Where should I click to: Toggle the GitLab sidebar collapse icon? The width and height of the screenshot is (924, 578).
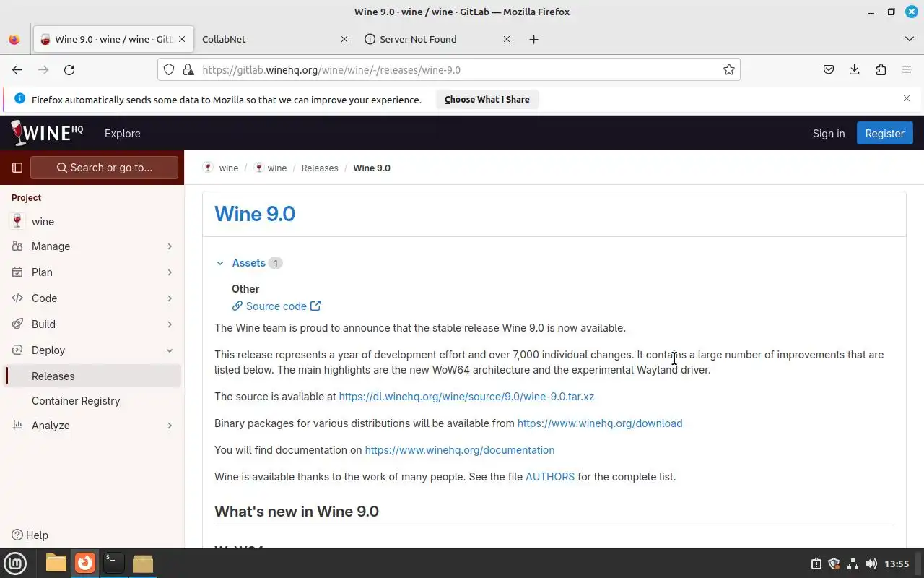point(17,168)
